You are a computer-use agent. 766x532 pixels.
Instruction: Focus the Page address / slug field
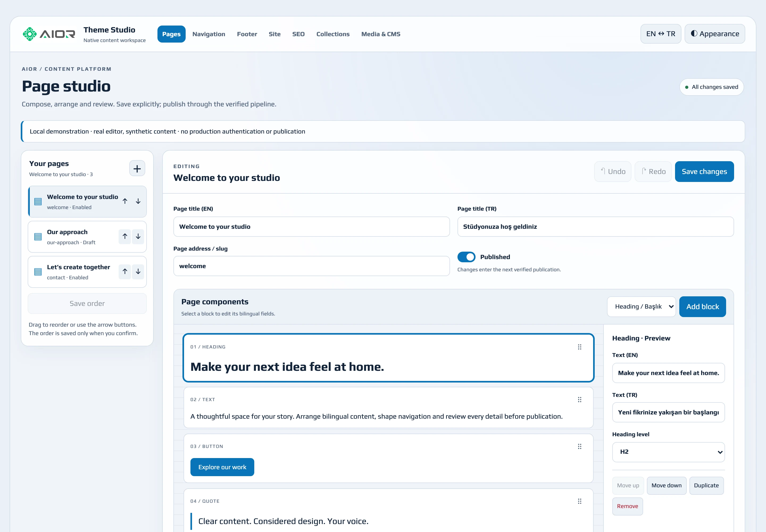311,266
